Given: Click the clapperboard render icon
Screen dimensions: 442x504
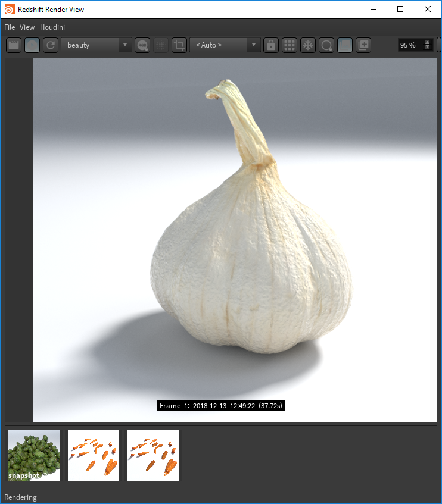Looking at the screenshot, I should pyautogui.click(x=14, y=45).
